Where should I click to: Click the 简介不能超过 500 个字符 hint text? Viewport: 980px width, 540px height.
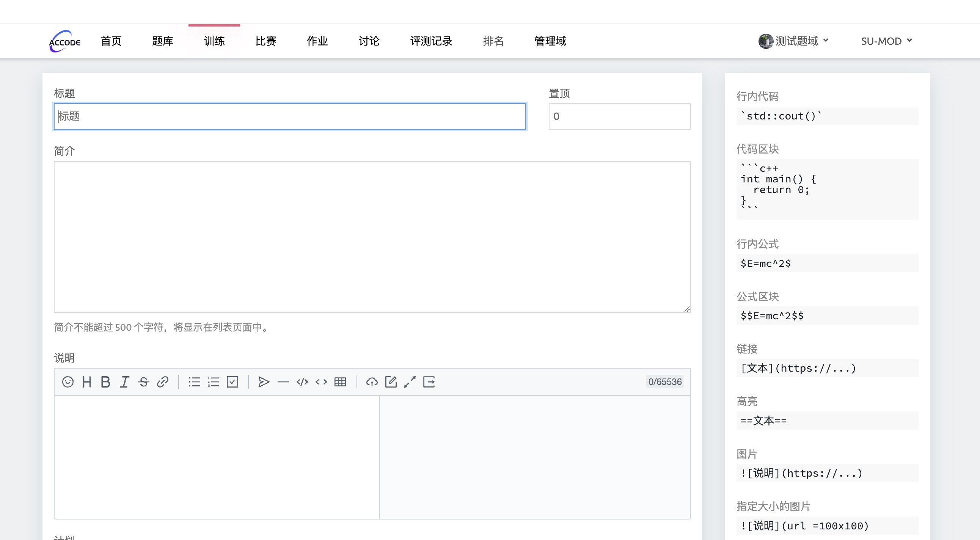(162, 327)
